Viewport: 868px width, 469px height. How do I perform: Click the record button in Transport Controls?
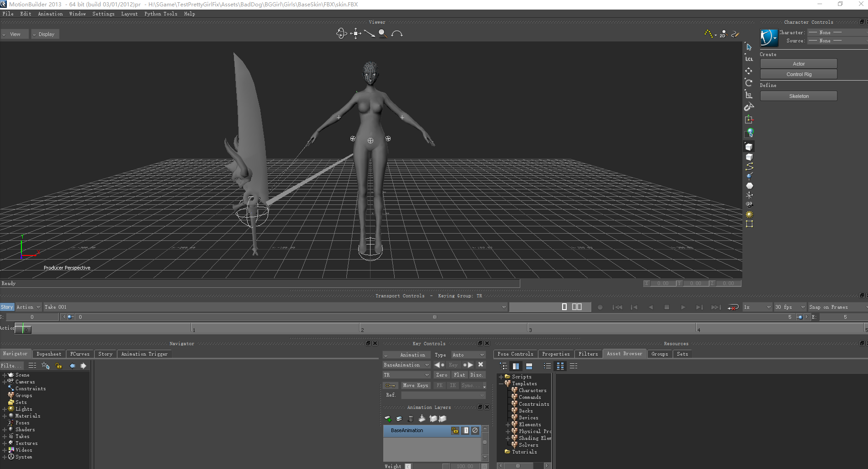(x=600, y=307)
